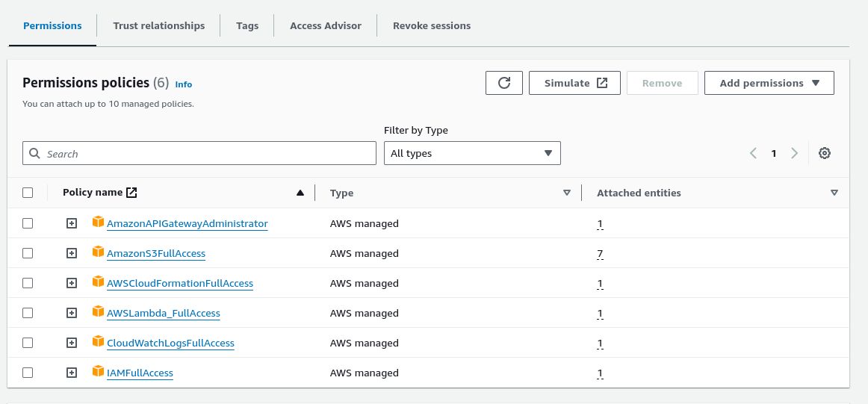Switch to the Permissions tab
This screenshot has height=404, width=868.
click(x=52, y=26)
